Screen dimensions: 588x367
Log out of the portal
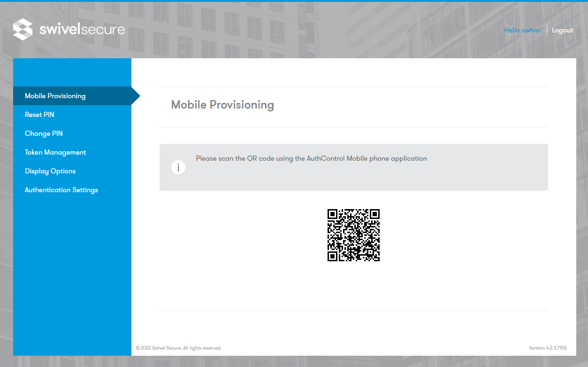(x=563, y=30)
